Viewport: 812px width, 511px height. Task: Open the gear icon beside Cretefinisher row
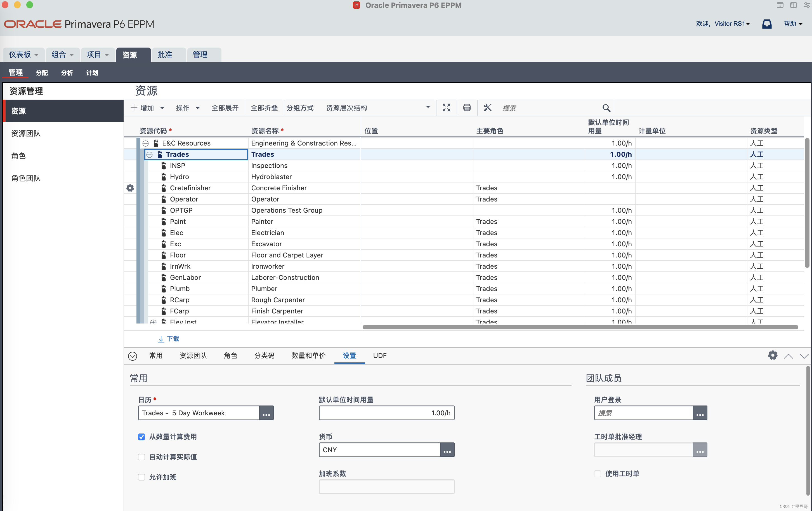click(x=130, y=188)
